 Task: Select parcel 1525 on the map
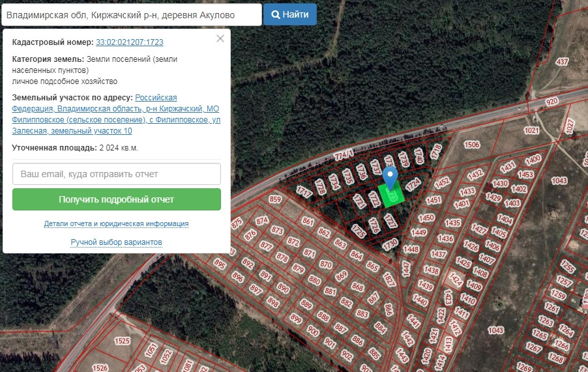pos(123,341)
